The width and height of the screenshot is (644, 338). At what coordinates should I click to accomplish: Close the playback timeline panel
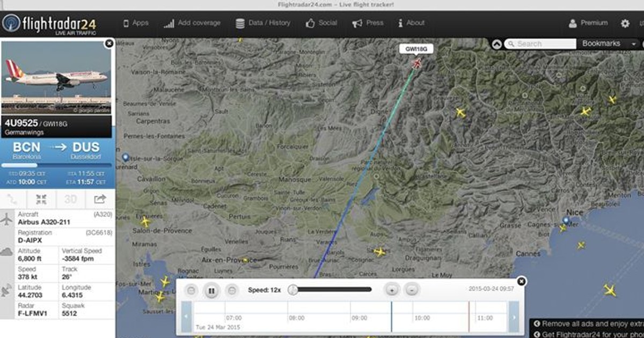[x=522, y=282]
